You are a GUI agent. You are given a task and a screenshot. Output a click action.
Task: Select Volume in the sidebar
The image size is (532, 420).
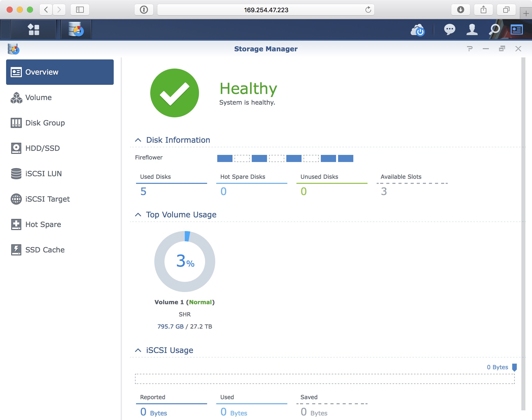39,98
